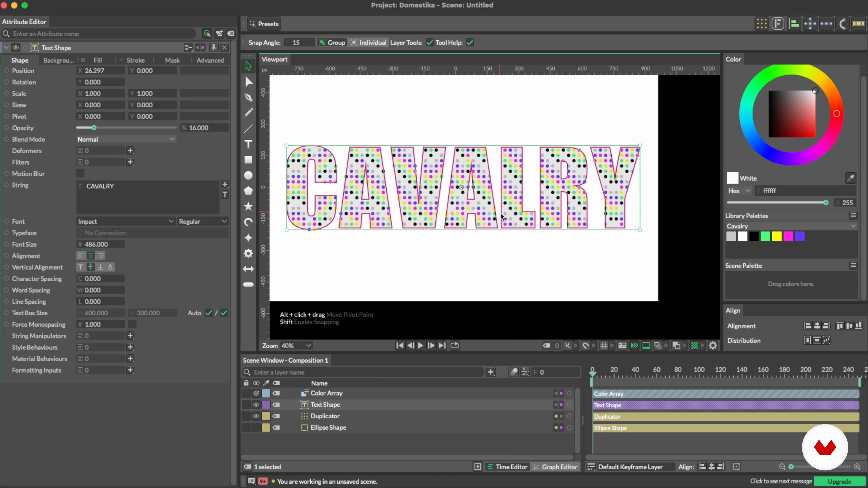Select the Rectangle shape tool

pyautogui.click(x=248, y=160)
